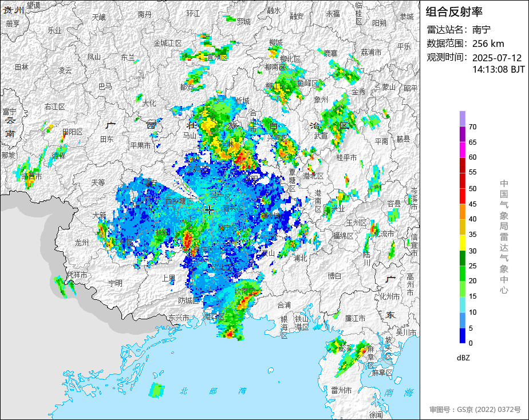Click the 青秀区 map label
This screenshot has height=420, width=529.
(234, 209)
